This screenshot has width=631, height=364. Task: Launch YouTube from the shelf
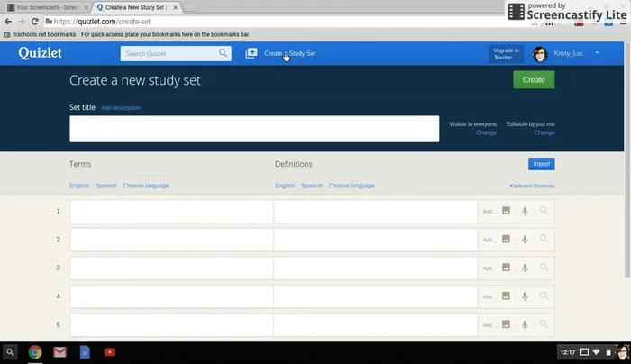(109, 352)
